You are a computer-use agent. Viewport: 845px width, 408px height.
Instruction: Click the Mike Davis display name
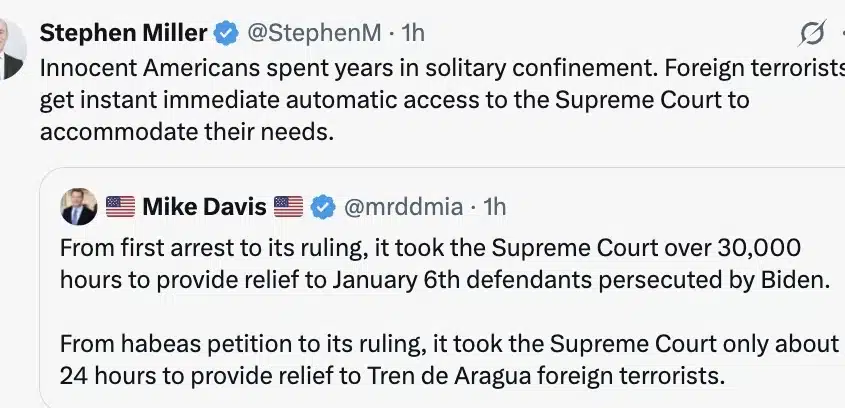[204, 207]
